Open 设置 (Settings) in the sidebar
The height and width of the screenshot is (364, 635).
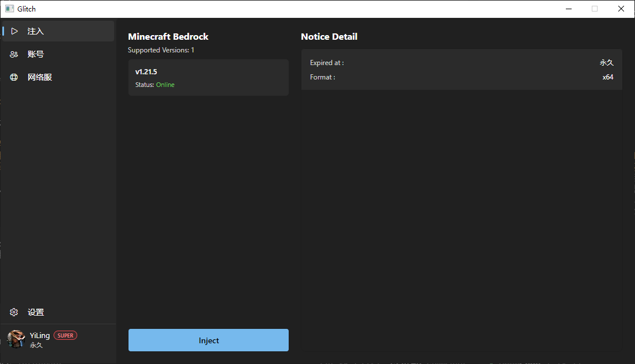point(58,312)
